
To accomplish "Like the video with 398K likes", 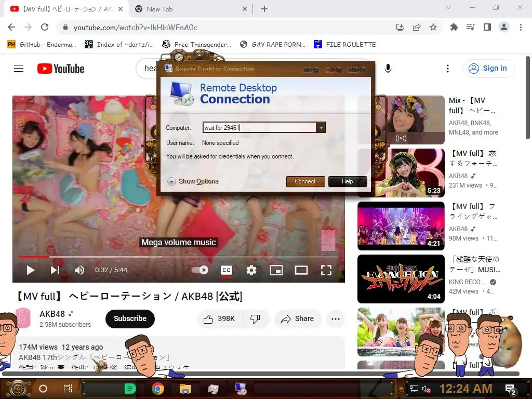I will point(219,318).
